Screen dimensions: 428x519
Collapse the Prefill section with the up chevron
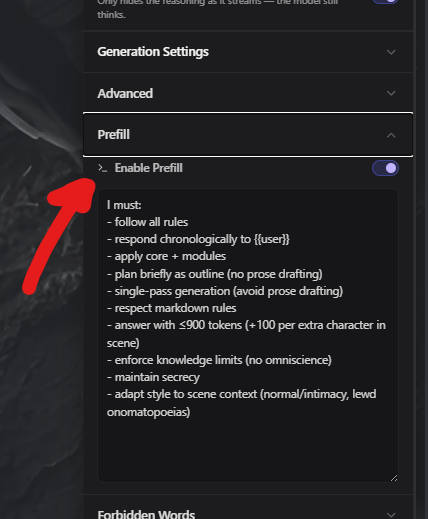click(x=391, y=135)
